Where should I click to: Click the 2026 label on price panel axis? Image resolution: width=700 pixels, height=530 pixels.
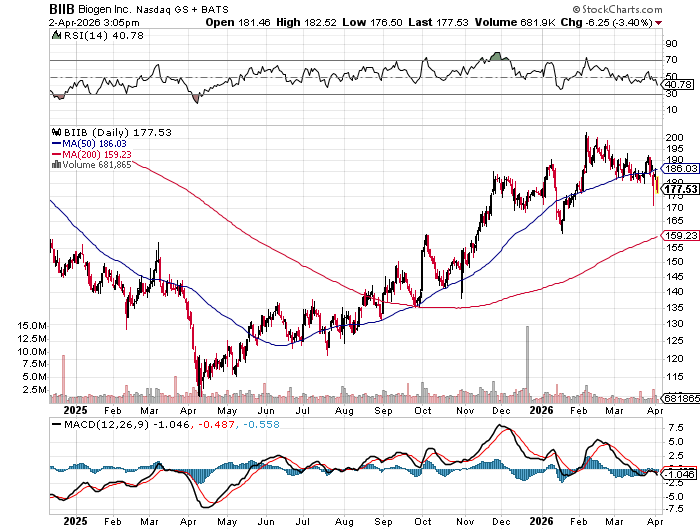pyautogui.click(x=541, y=410)
